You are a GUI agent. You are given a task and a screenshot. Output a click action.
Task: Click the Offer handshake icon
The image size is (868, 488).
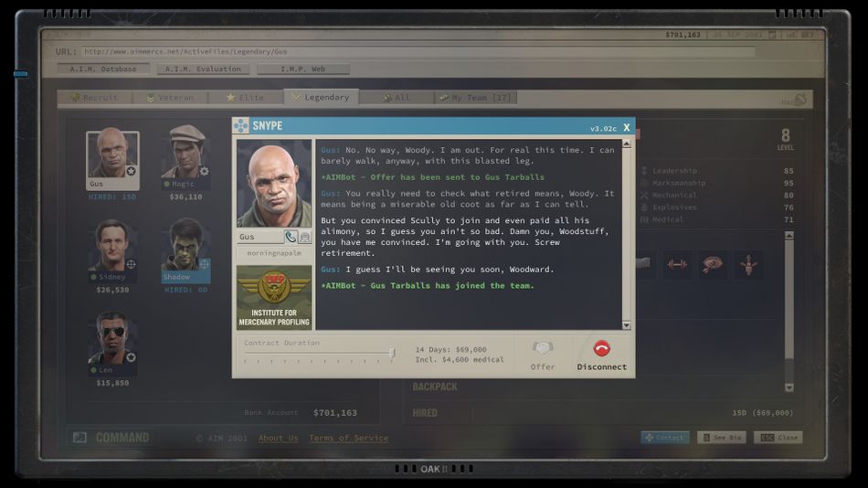[543, 348]
